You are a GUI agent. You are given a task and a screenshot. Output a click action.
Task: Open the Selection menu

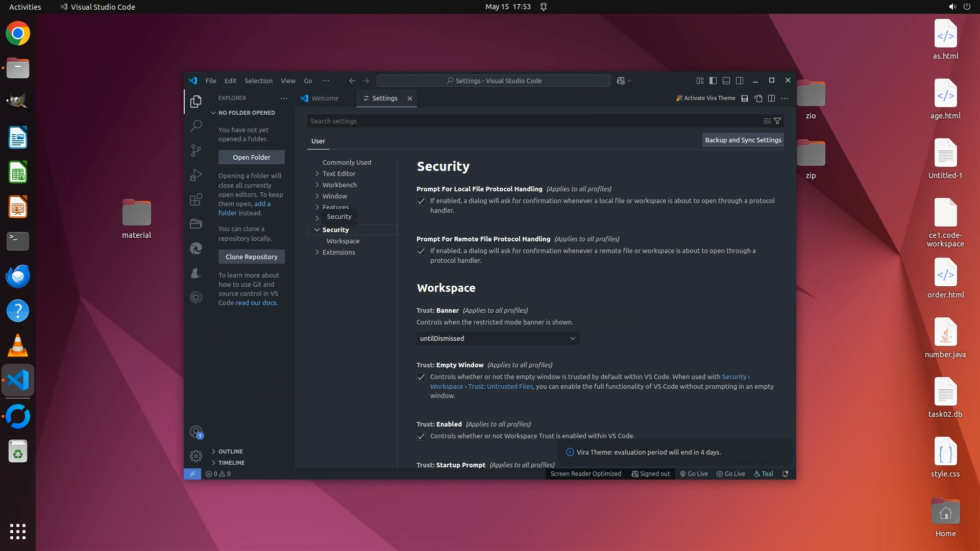pyautogui.click(x=258, y=81)
